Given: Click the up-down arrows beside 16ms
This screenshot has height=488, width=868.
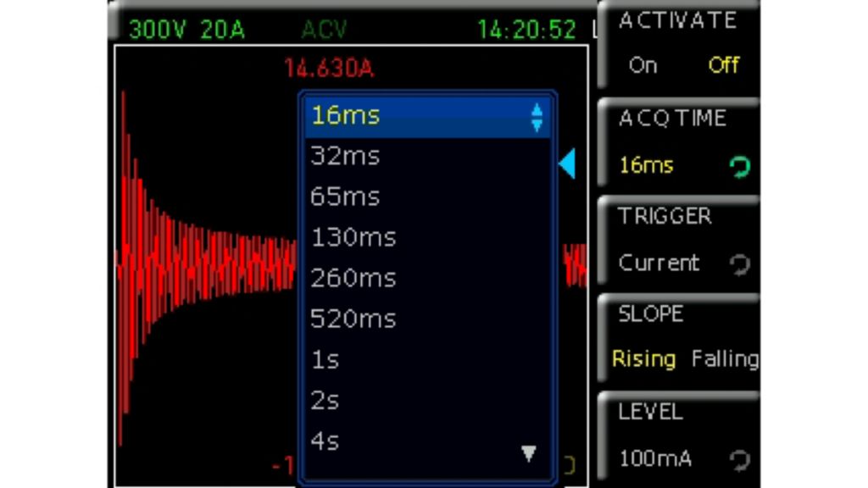Looking at the screenshot, I should pos(537,116).
